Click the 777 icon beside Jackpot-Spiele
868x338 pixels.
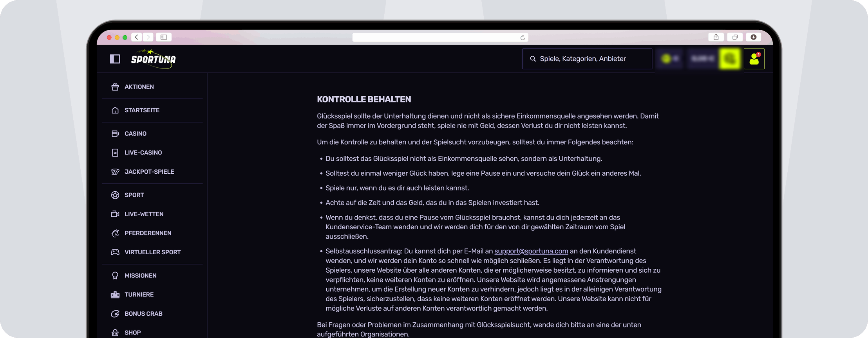point(115,172)
